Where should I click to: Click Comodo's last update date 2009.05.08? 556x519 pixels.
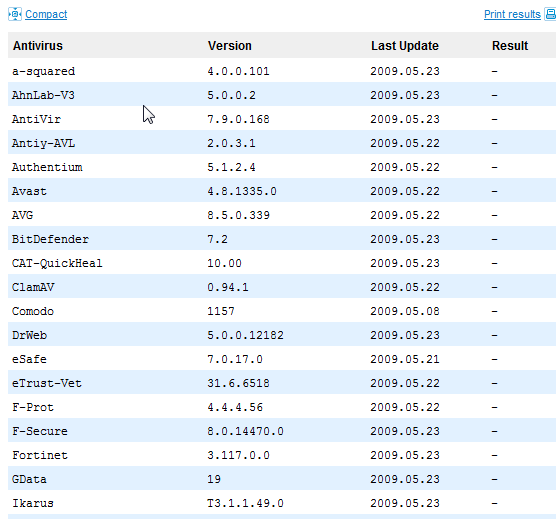[x=405, y=311]
